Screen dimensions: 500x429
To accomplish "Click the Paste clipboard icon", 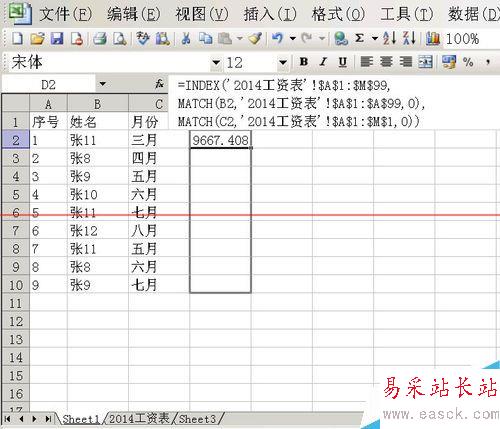I will click(225, 39).
